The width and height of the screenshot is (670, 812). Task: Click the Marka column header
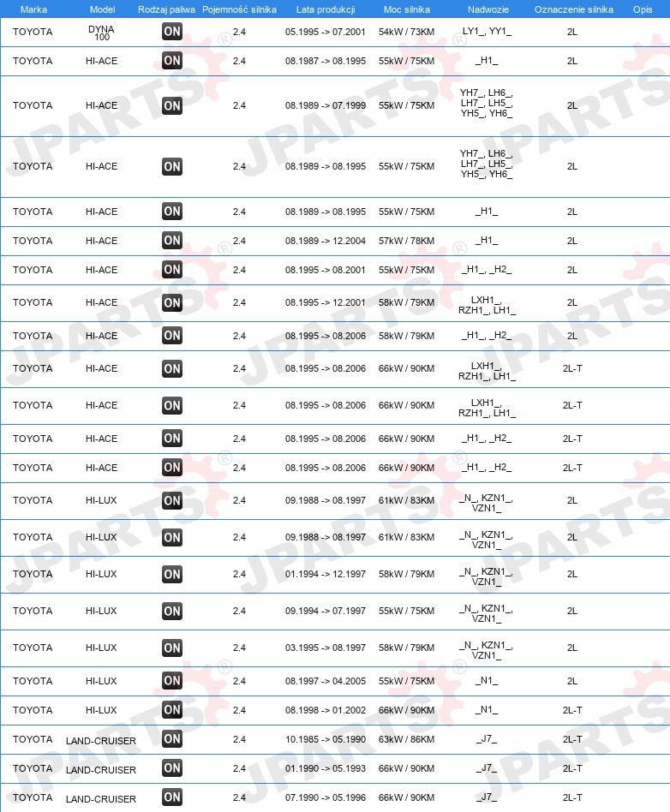click(33, 9)
